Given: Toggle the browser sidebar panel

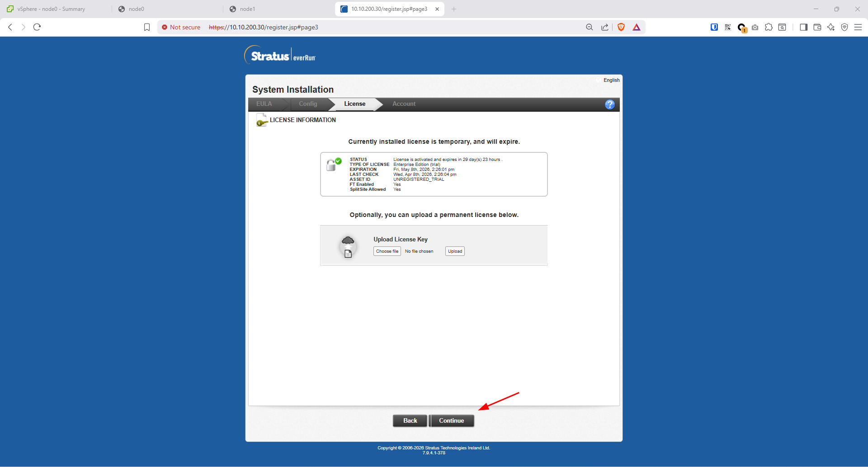Looking at the screenshot, I should point(803,27).
